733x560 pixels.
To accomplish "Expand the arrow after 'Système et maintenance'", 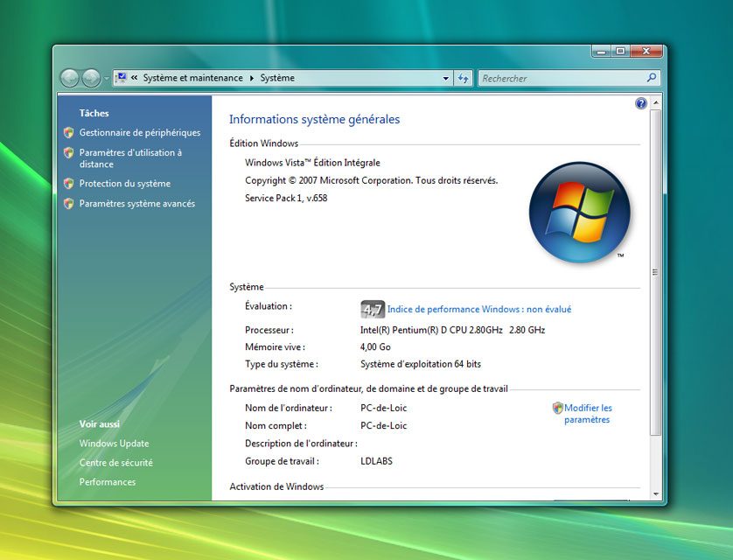I will (252, 78).
